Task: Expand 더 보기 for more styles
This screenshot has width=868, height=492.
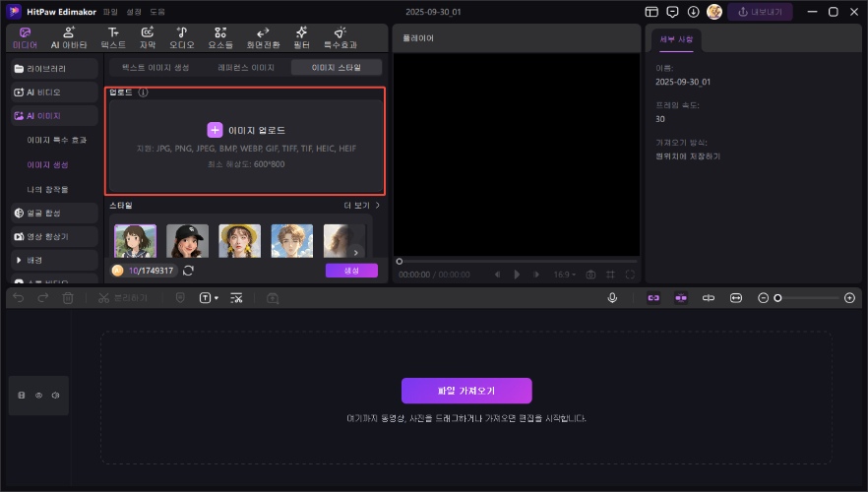Action: [x=361, y=206]
